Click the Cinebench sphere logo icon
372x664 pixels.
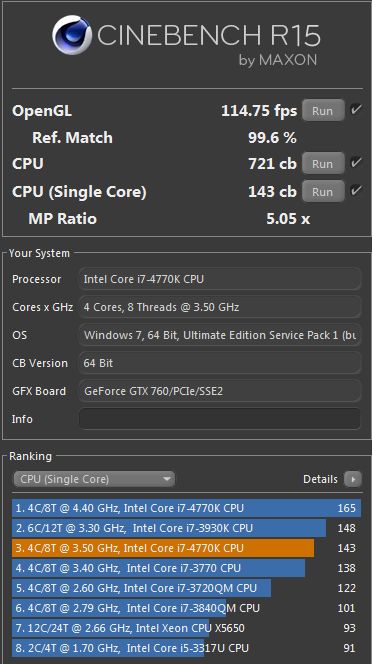tap(72, 35)
